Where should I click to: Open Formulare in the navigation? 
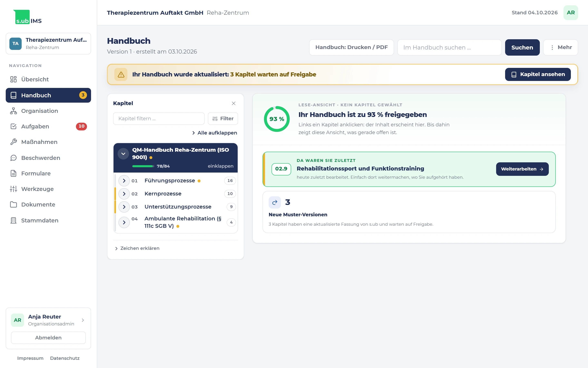(48, 173)
